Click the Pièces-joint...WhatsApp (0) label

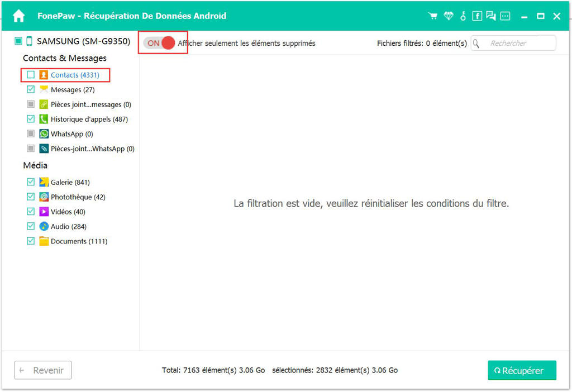pos(93,149)
